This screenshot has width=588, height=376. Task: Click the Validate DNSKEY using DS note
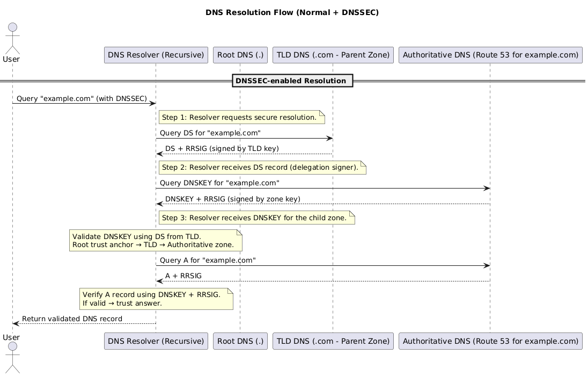156,241
